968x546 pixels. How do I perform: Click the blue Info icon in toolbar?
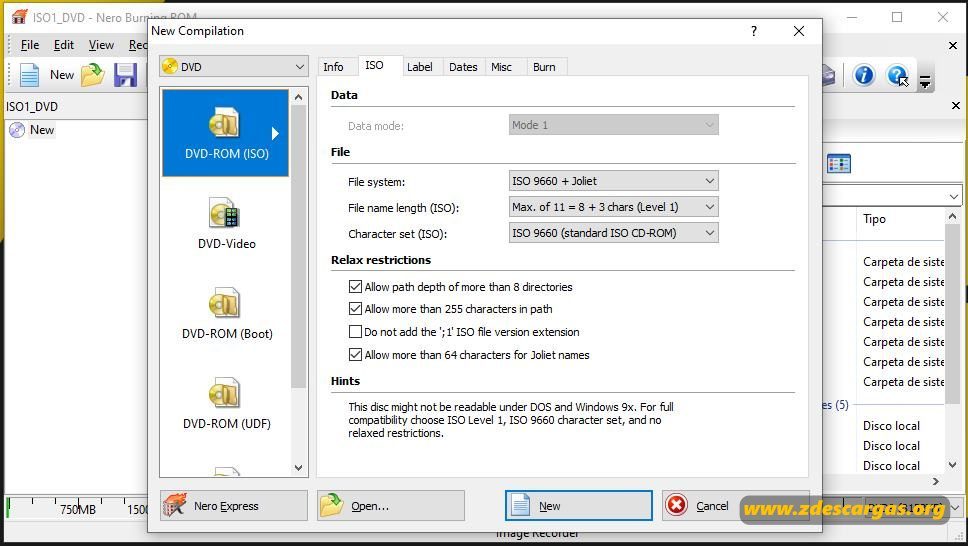pos(863,75)
